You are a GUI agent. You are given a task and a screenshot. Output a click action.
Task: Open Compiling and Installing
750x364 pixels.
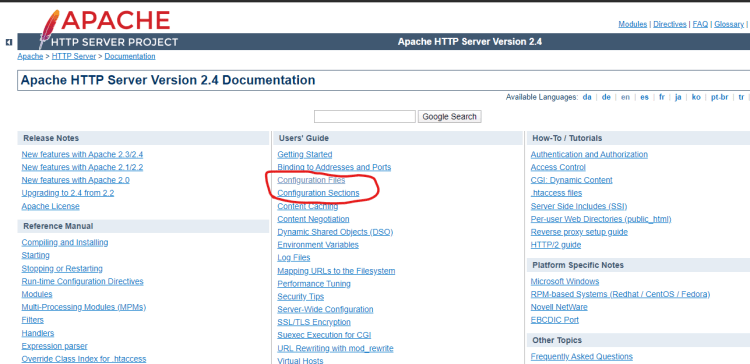(x=65, y=243)
